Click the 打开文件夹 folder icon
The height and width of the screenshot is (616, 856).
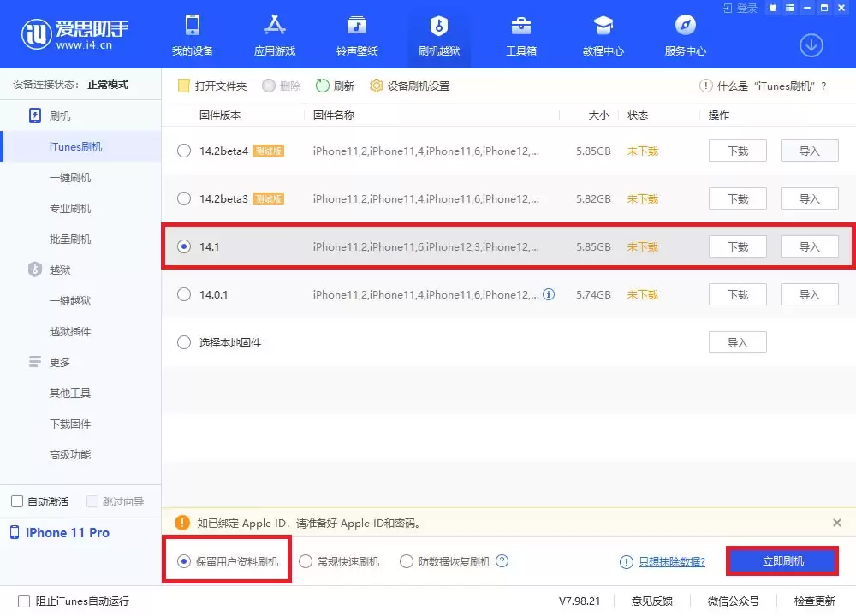[x=184, y=86]
